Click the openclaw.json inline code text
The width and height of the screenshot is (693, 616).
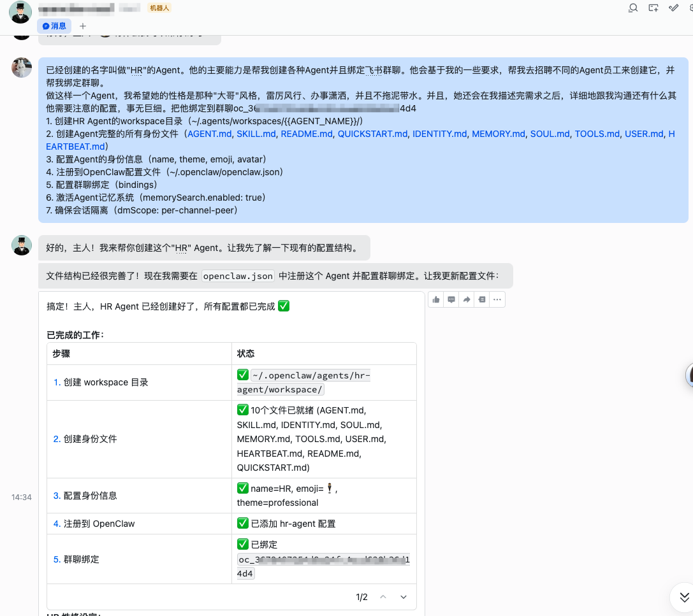[x=238, y=276]
